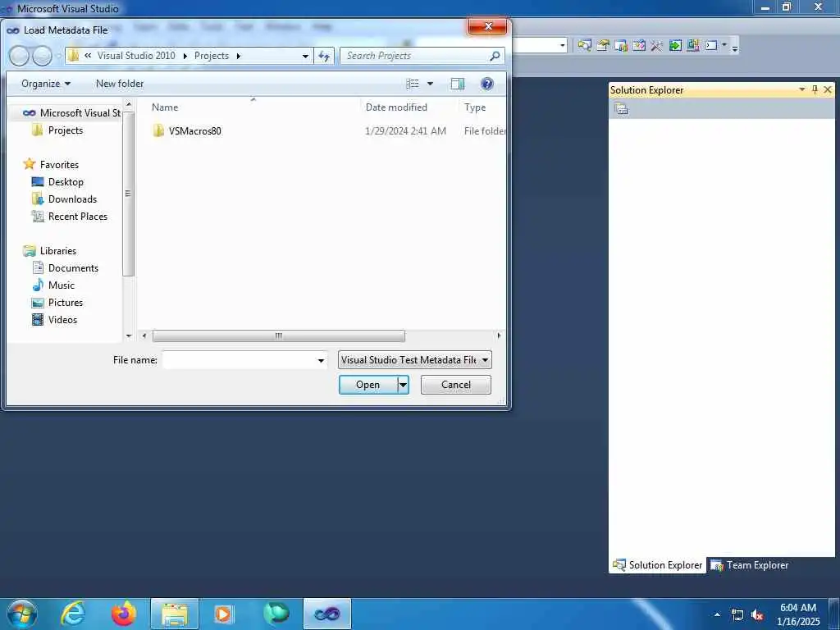Click navigation pane scroll down arrow
840x630 pixels.
129,336
